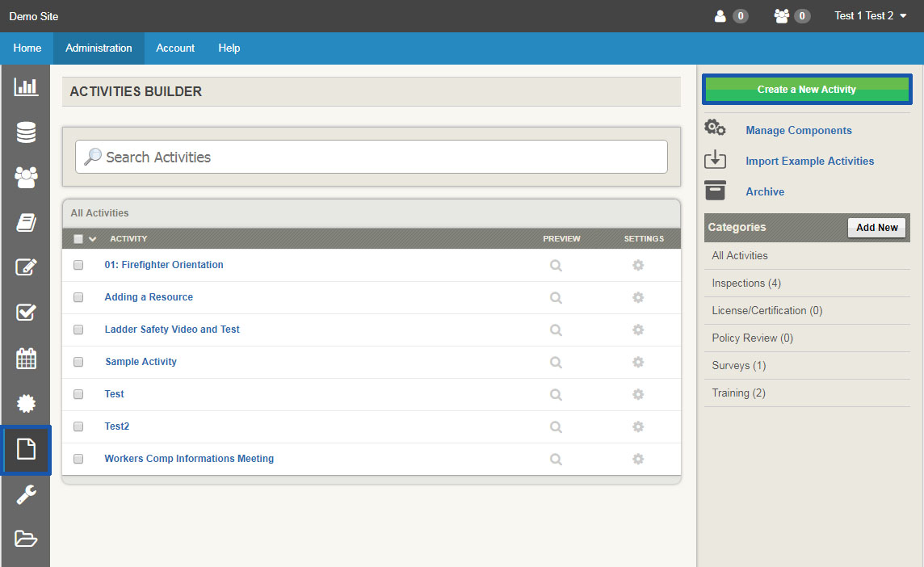Open settings gear for Firefighter Orientation activity
Viewport: 924px width, 567px height.
point(638,265)
